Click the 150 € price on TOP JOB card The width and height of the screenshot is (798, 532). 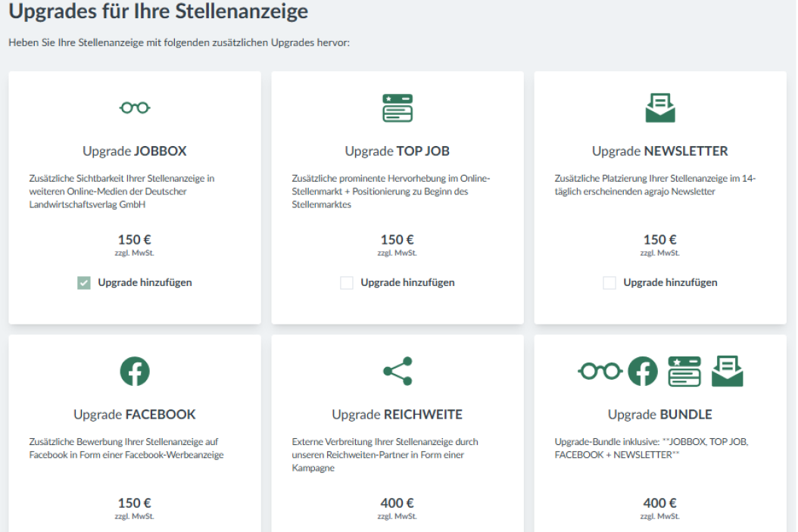[x=397, y=240]
